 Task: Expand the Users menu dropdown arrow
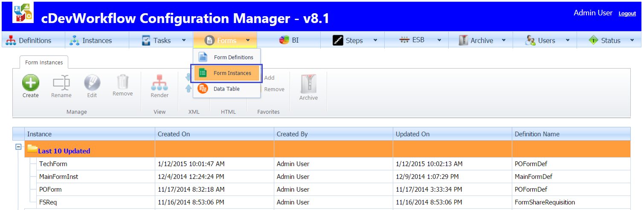point(568,41)
